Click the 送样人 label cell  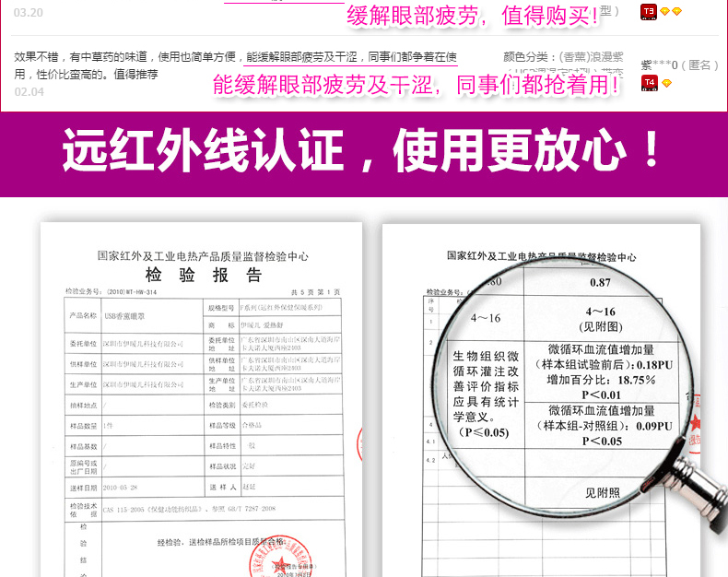[x=222, y=488]
